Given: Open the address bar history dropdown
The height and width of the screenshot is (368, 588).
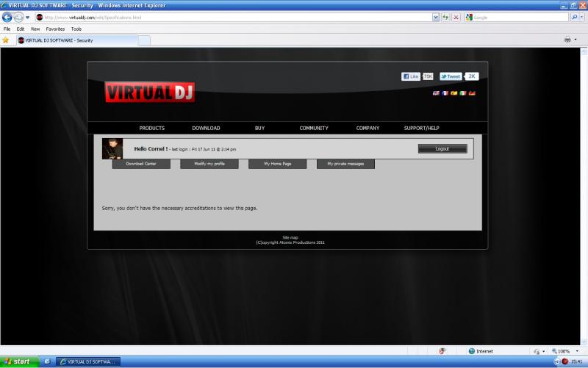Looking at the screenshot, I should [435, 17].
